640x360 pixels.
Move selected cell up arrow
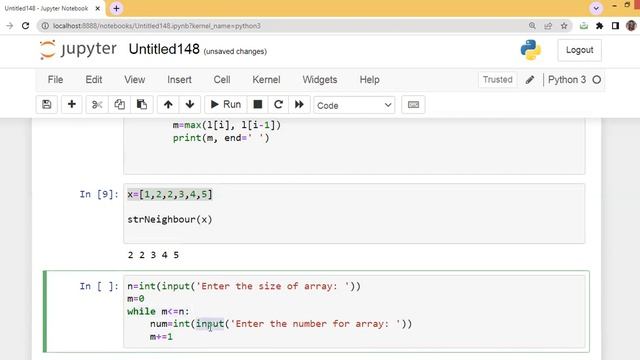click(168, 104)
